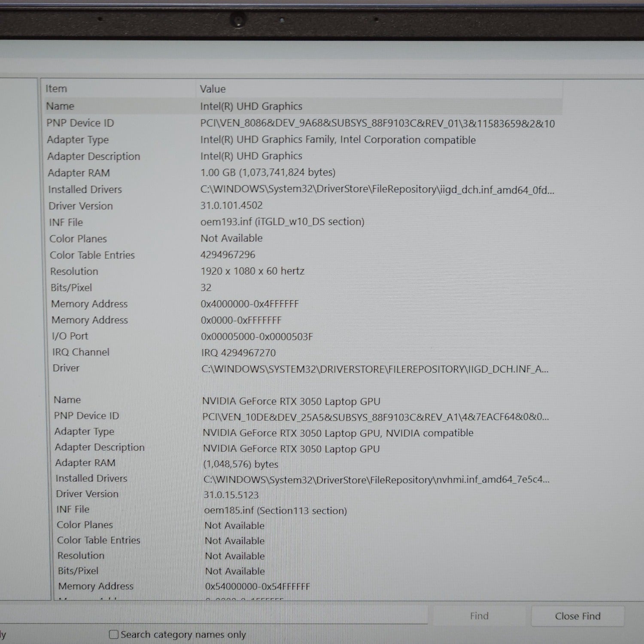The image size is (644, 644).
Task: Select Driver Version 31.0.101.4502 row
Action: 231,206
